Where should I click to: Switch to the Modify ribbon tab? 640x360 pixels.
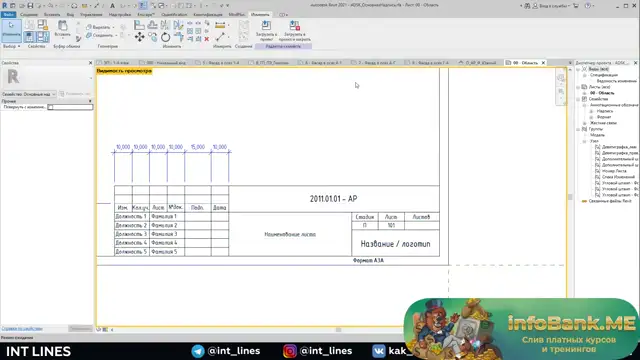click(260, 15)
